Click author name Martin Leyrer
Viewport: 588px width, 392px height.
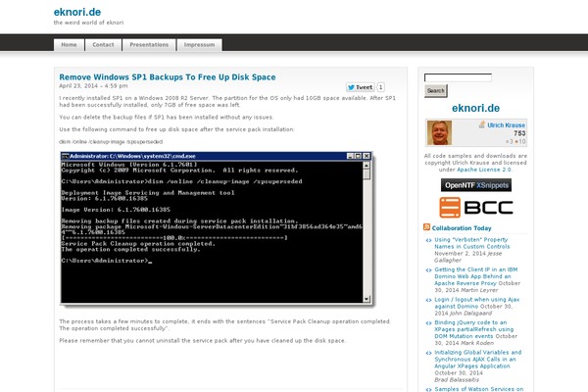coord(479,290)
